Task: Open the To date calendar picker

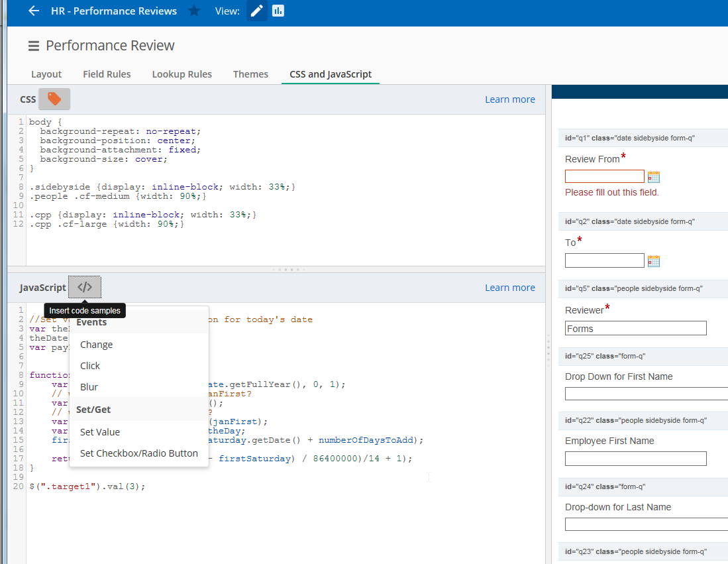Action: [x=654, y=260]
